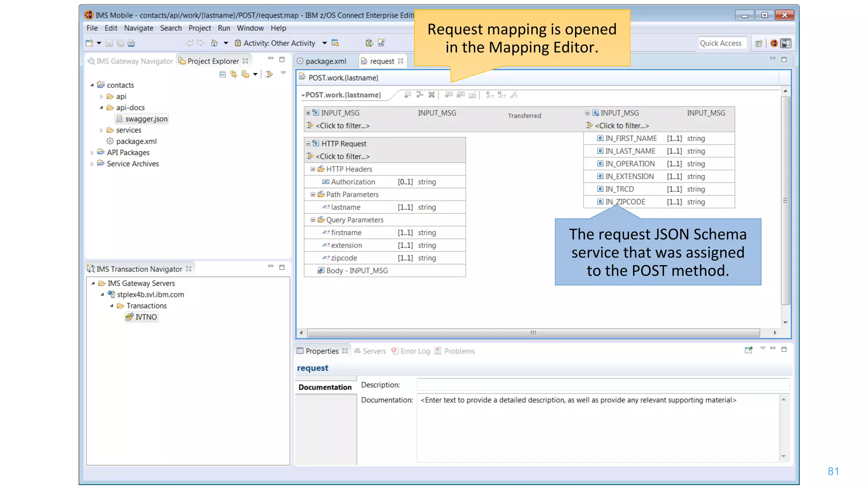Expand the api folder
Viewport: 868px width, 488px height.
pos(101,97)
